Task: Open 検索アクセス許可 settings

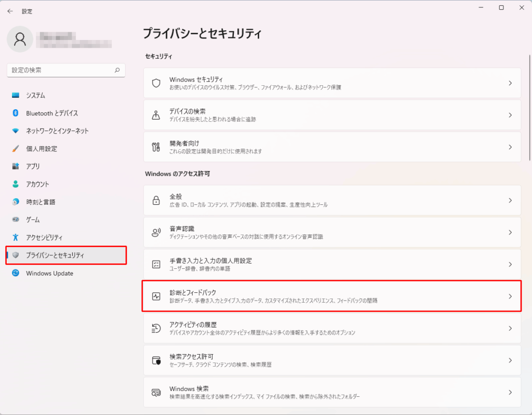Action: [332, 360]
